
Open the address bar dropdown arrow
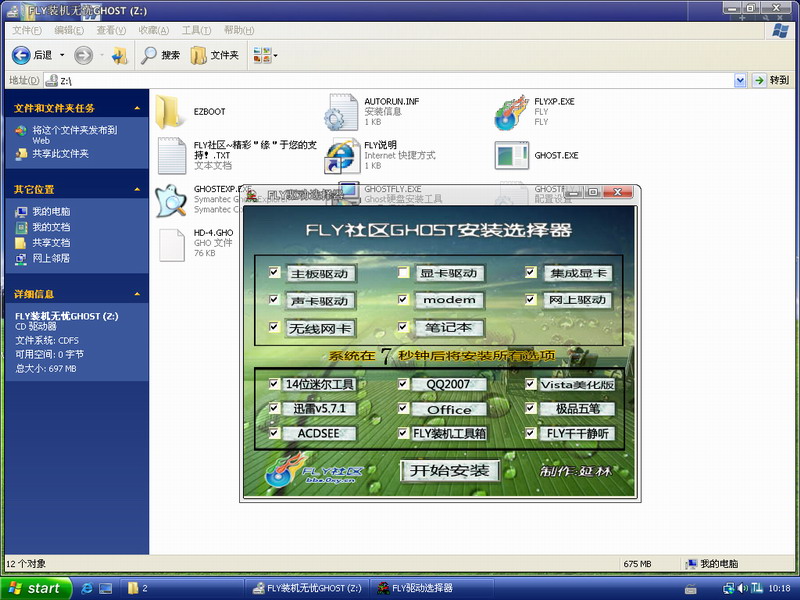click(x=740, y=80)
